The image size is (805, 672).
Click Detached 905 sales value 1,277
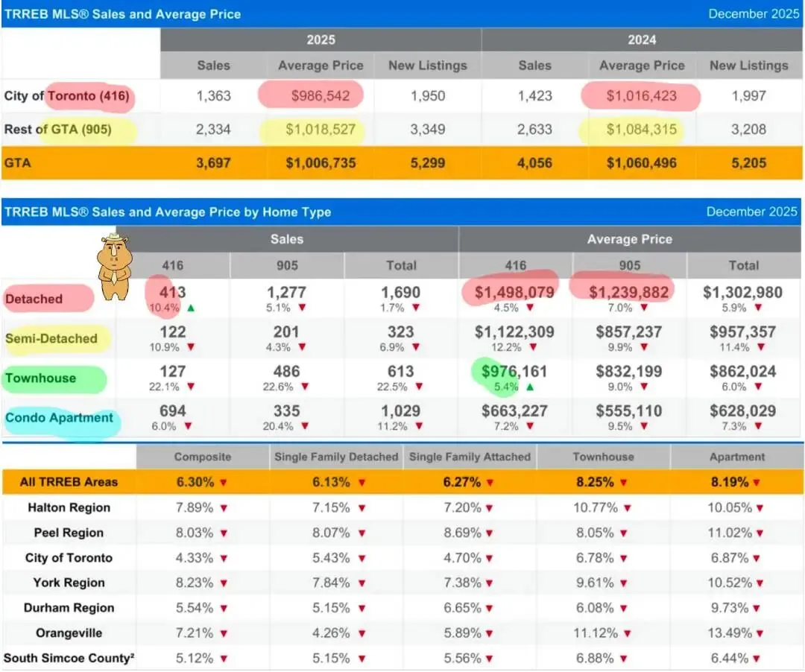tap(286, 292)
